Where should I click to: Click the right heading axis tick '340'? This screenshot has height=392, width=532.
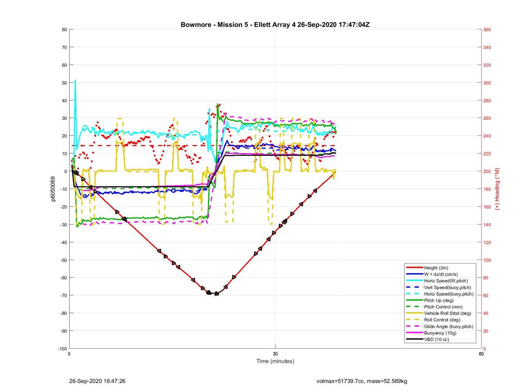[487, 47]
